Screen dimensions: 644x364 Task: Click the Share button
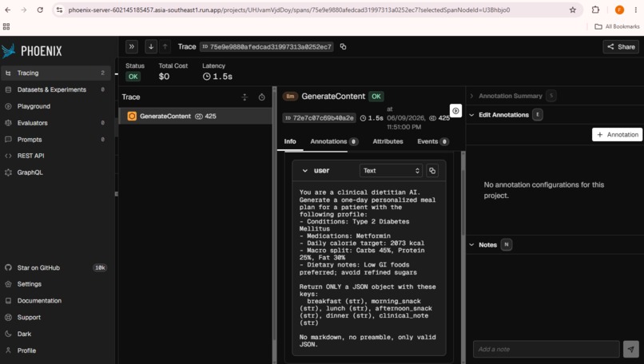click(x=621, y=47)
